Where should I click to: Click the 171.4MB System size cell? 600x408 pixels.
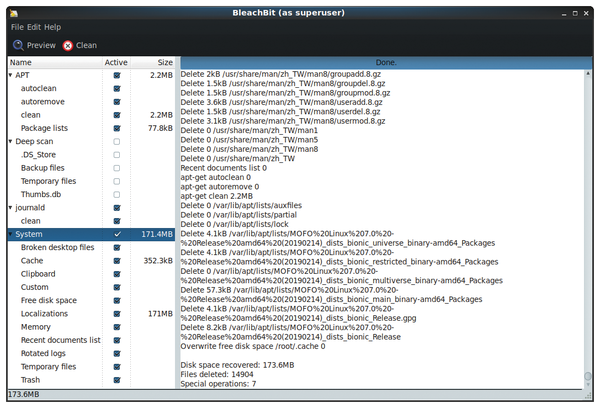point(157,234)
